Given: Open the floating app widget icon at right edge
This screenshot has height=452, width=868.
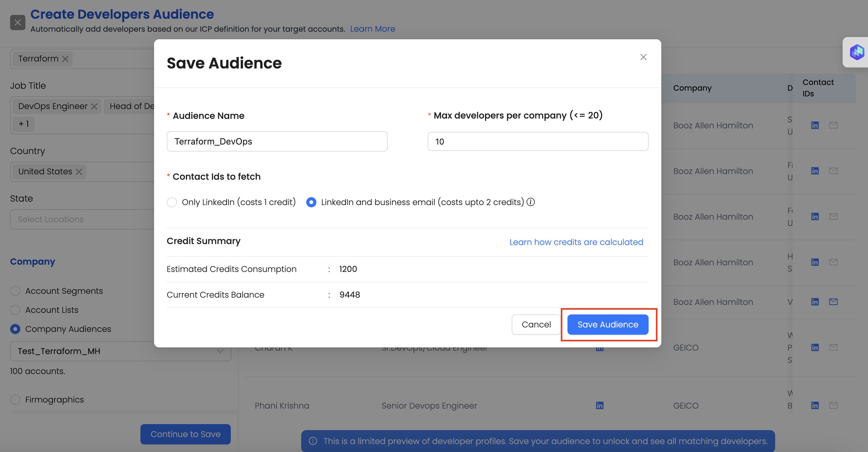Looking at the screenshot, I should [857, 52].
